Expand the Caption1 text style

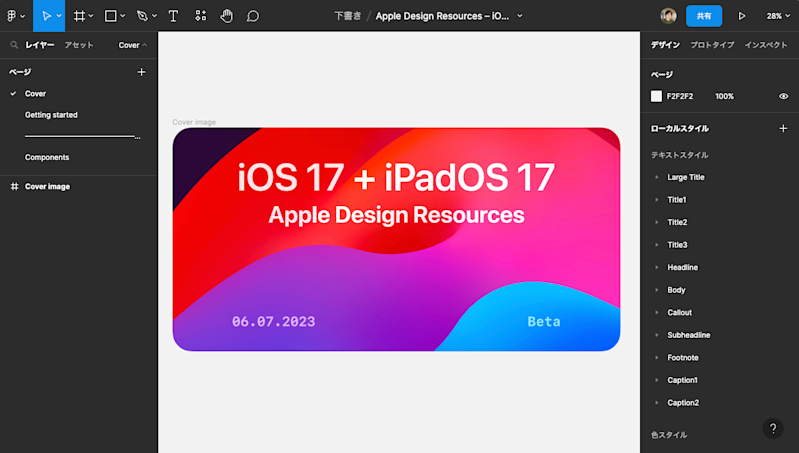[x=657, y=380]
